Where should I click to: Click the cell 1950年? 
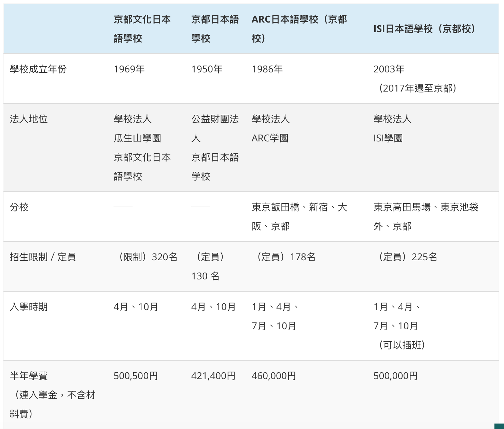[x=207, y=69]
